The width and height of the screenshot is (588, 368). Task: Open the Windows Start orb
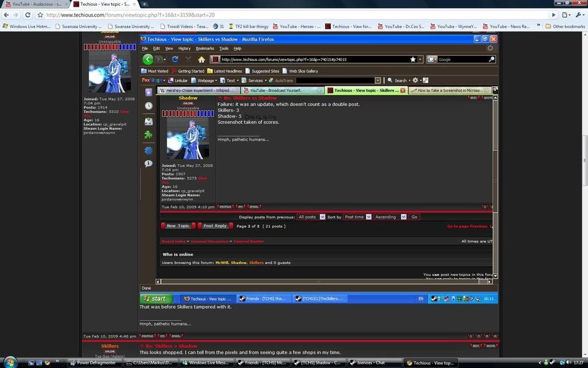[x=10, y=362]
